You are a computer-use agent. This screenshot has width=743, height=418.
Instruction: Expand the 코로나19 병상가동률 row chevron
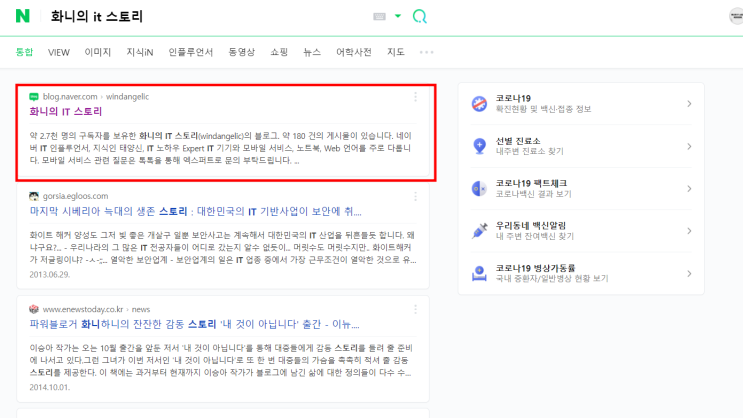pos(689,273)
